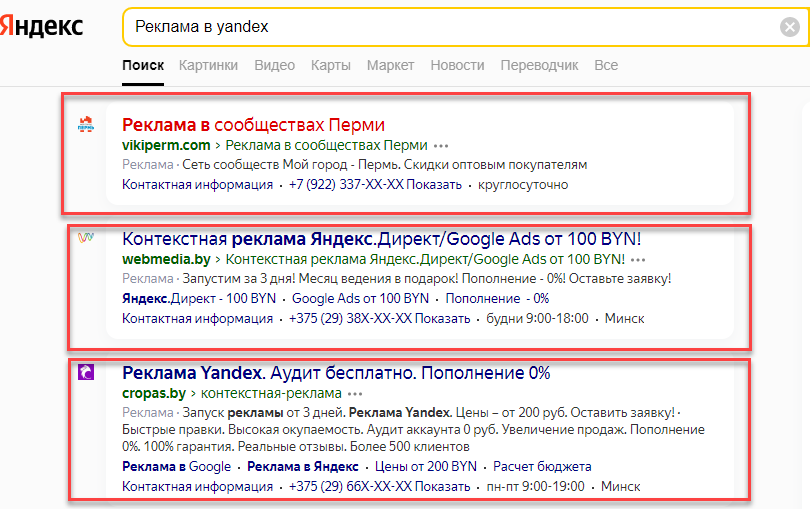
Task: Open the 'Цены от 200 BYN' sitelink
Action: coord(426,466)
